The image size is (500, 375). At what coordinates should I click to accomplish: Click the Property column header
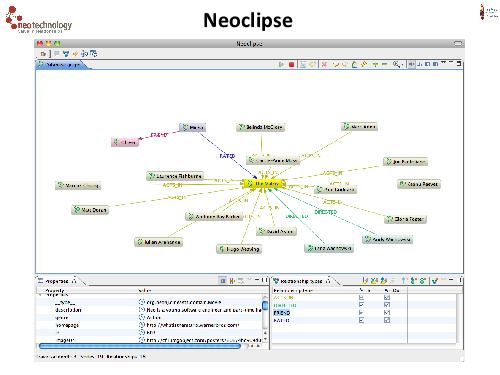(87, 291)
